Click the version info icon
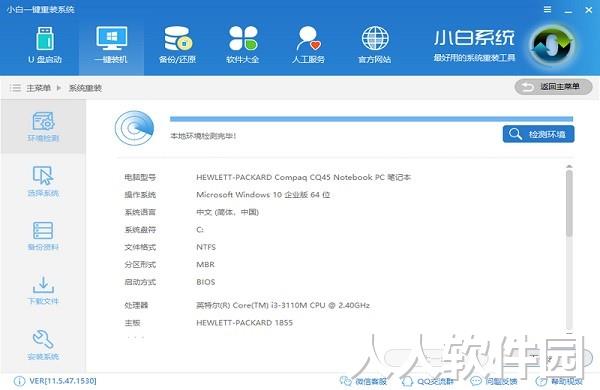Screen dimensions: 600x390 point(19,381)
